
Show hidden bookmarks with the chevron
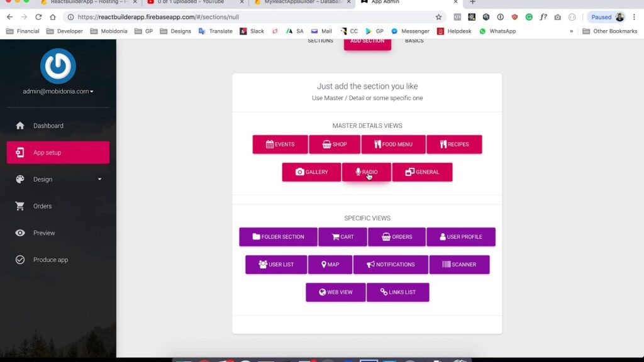[571, 31]
